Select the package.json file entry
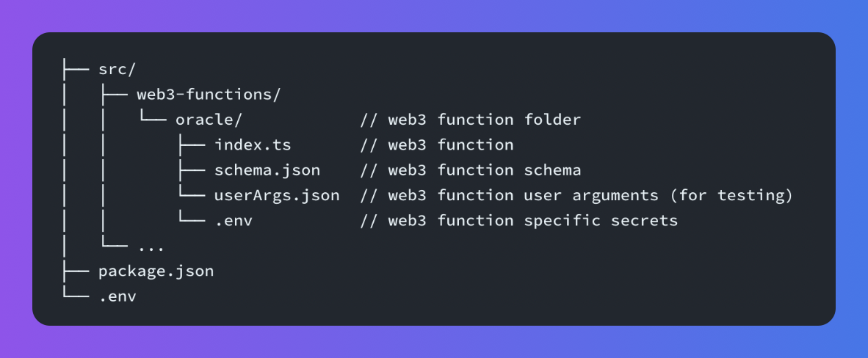This screenshot has height=358, width=868. click(156, 271)
